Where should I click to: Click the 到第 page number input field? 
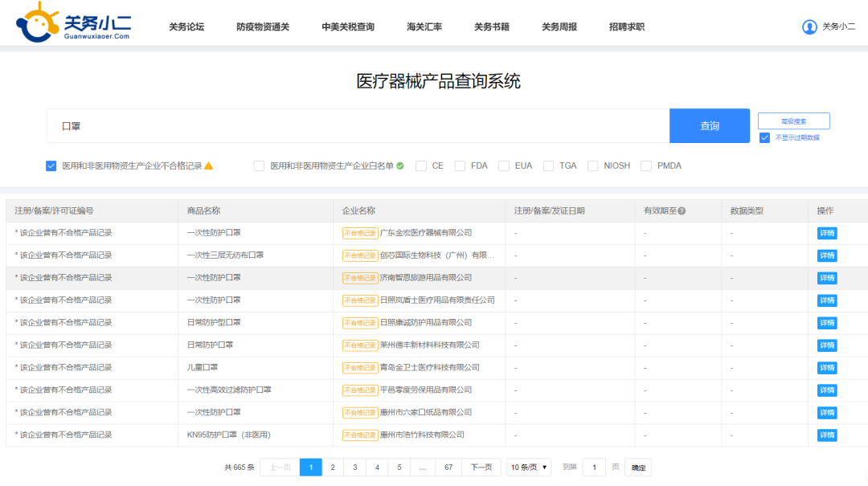(595, 468)
